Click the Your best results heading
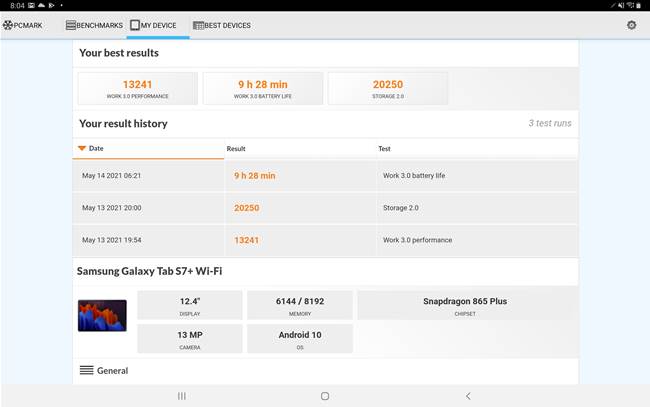This screenshot has height=407, width=650. coord(119,53)
